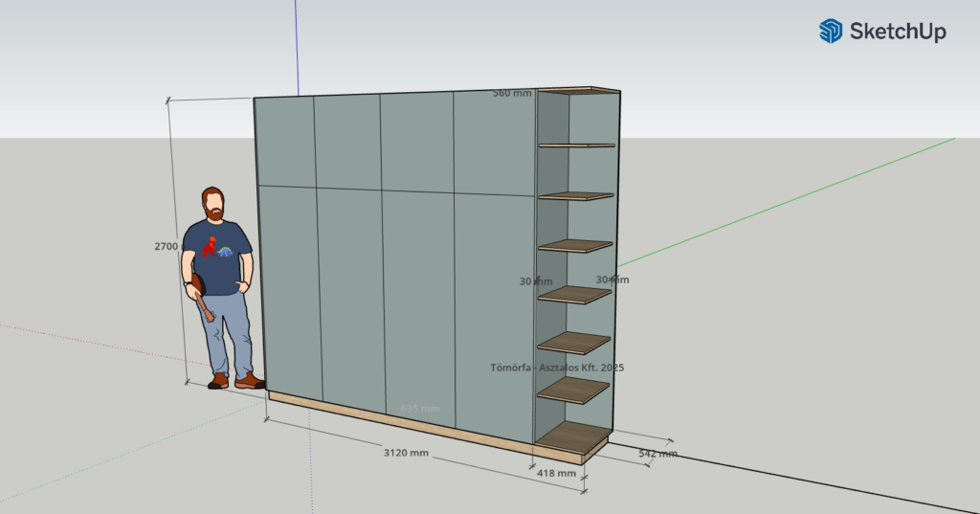
Task: Click the Tömörfa - Asztalos Kft. 2025 text
Action: pos(557,367)
